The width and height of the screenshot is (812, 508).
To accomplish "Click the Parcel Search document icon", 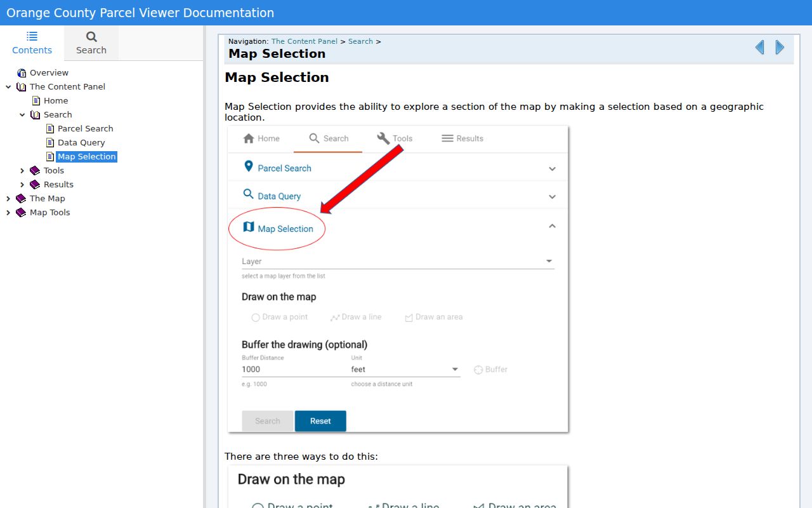I will click(x=50, y=128).
